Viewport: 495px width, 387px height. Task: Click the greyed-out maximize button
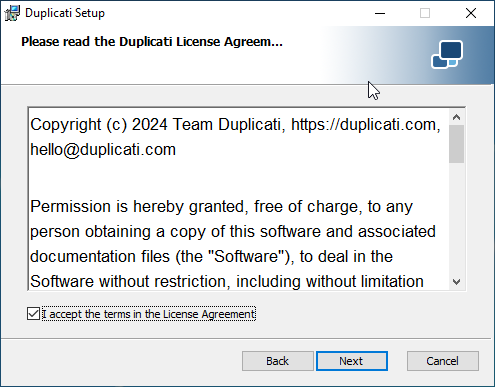[x=425, y=13]
